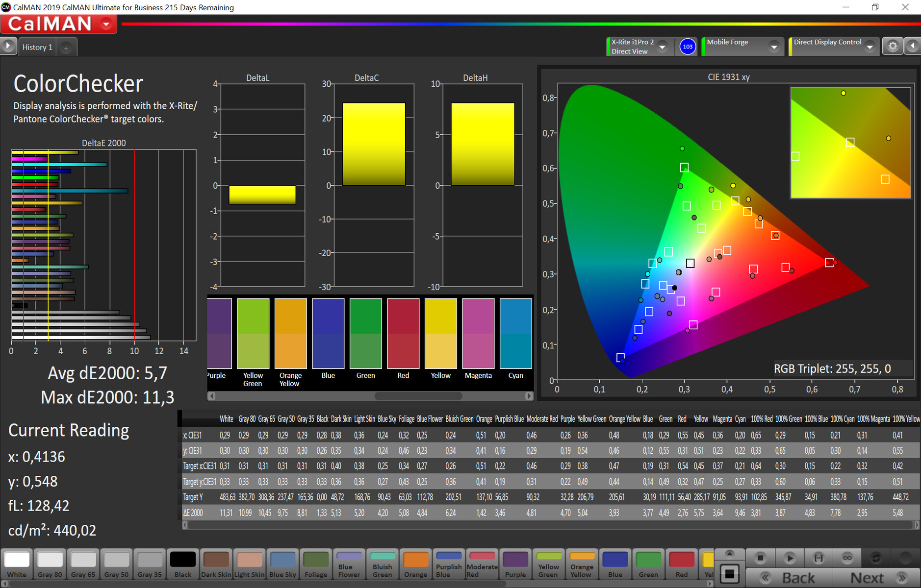921x588 pixels.
Task: Open the Mobile Forge source dropdown
Action: (774, 47)
